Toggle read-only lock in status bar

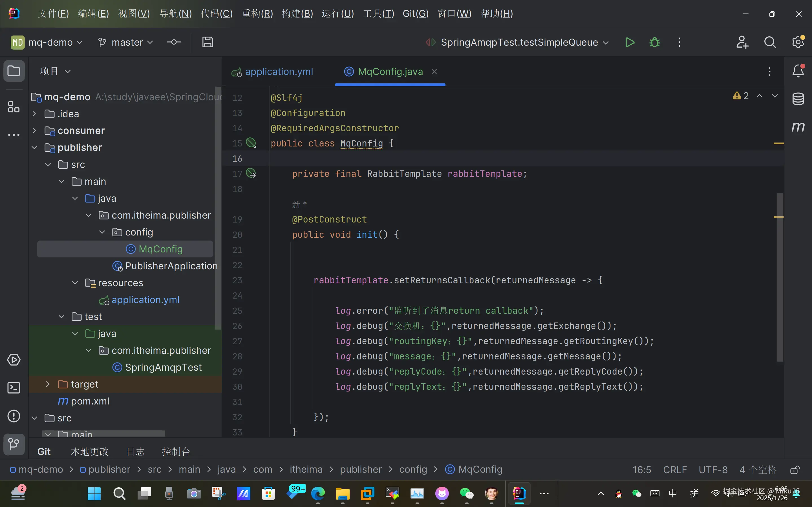[795, 470]
